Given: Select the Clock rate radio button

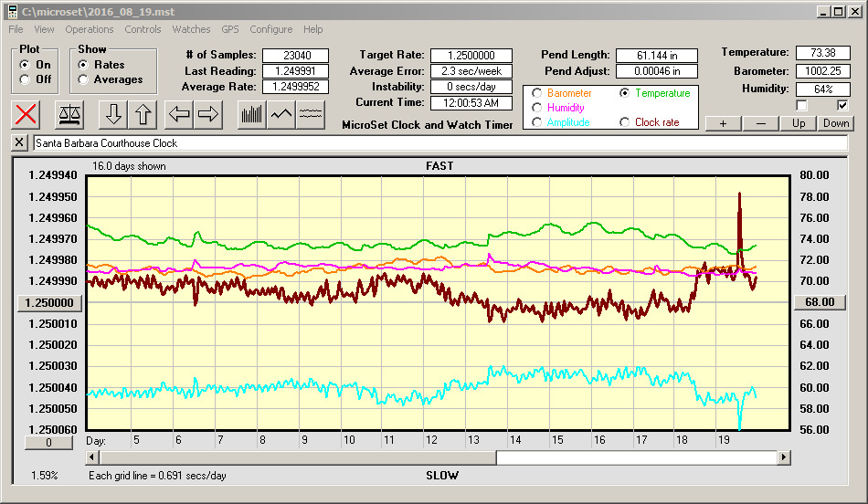Looking at the screenshot, I should (624, 122).
